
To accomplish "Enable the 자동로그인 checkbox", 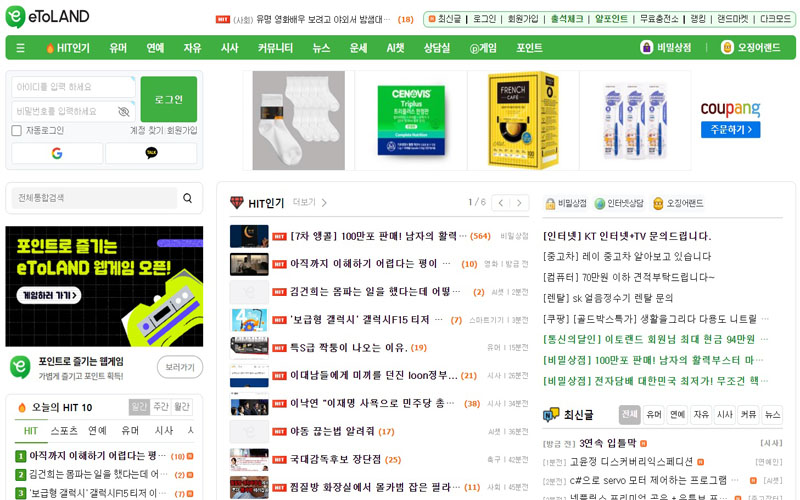I will [16, 131].
